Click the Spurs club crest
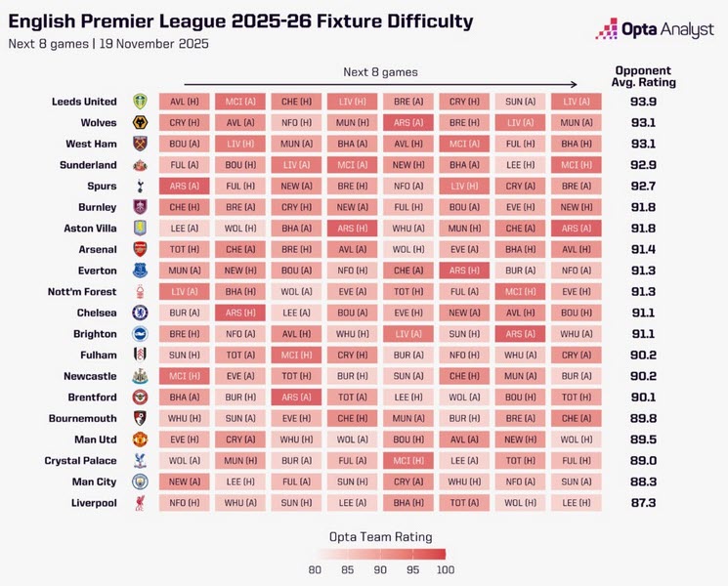 pos(138,186)
